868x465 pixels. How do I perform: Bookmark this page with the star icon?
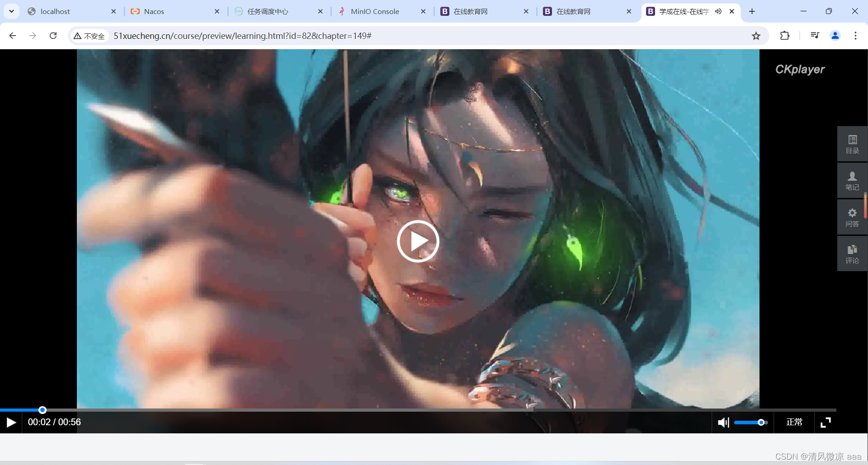[756, 36]
